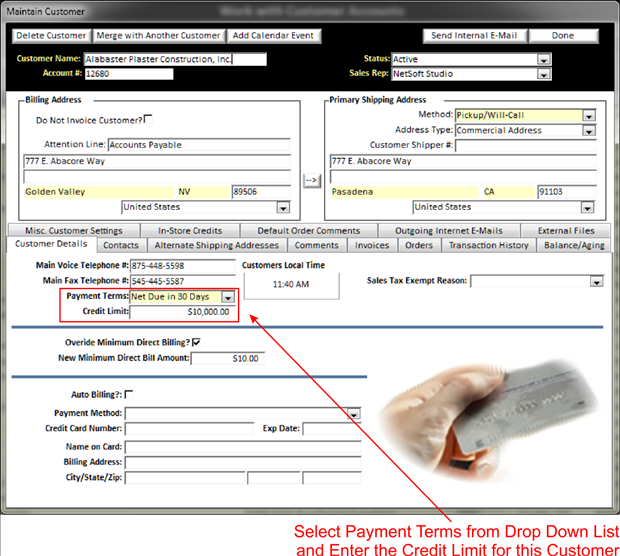Click the Credit Card Number field
Screen dimensions: 620x556
190,428
